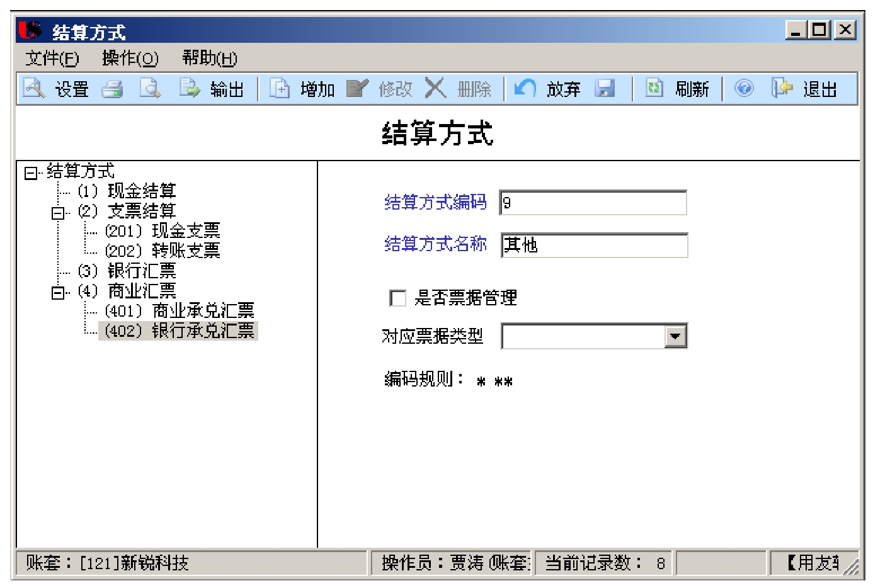The height and width of the screenshot is (588, 873).
Task: Click the 输出 toolbar label
Action: pos(227,89)
